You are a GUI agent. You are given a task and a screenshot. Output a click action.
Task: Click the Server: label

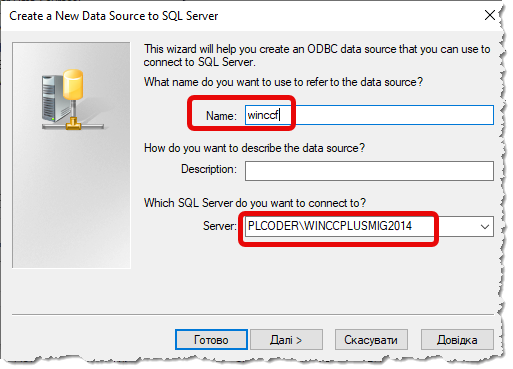(220, 226)
